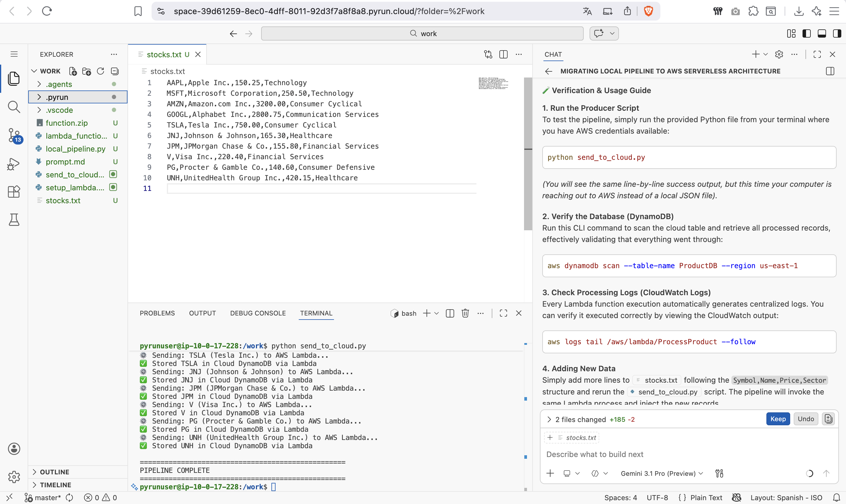The image size is (846, 504).
Task: Split the stocks.txt editor to the right
Action: 503,54
